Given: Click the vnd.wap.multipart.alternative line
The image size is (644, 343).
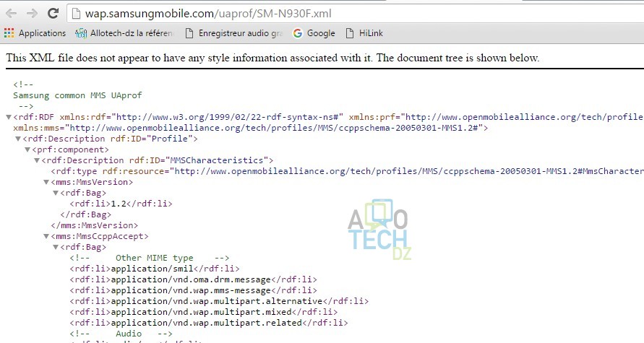Looking at the screenshot, I should coord(219,301).
